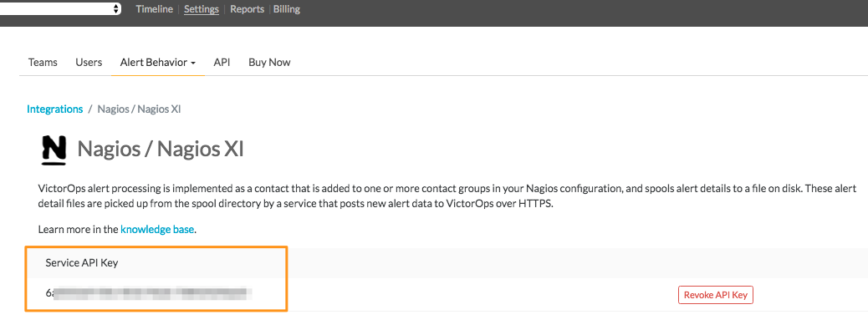Open the organization selector dropdown arrows

point(115,8)
